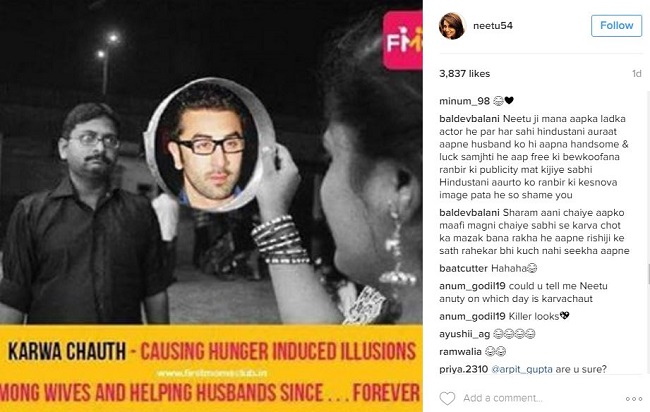Screen dimensions: 650x412
Task: Open anum_godil19 profile on Killer looks comment
Action: pyautogui.click(x=472, y=316)
